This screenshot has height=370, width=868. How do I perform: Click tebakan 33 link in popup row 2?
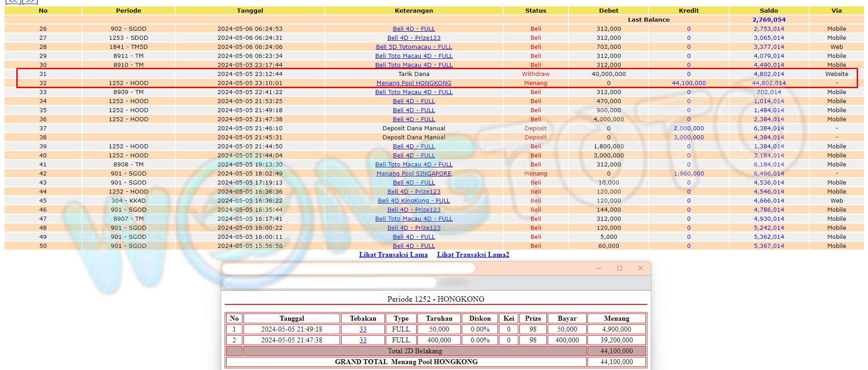(363, 340)
